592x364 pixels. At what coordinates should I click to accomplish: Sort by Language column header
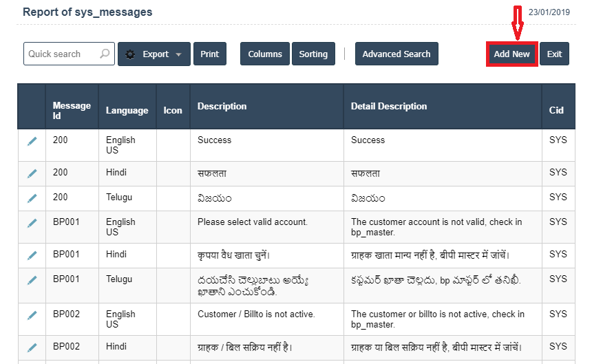(x=127, y=110)
